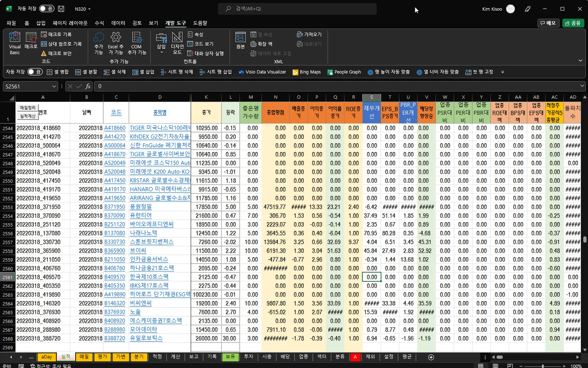588x368 pixels.
Task: Click 셀 병합 in quick toolbar
Action: click(58, 72)
